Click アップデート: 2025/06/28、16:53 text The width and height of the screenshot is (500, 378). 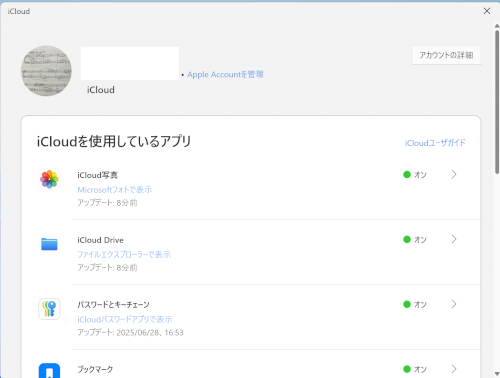pos(130,332)
